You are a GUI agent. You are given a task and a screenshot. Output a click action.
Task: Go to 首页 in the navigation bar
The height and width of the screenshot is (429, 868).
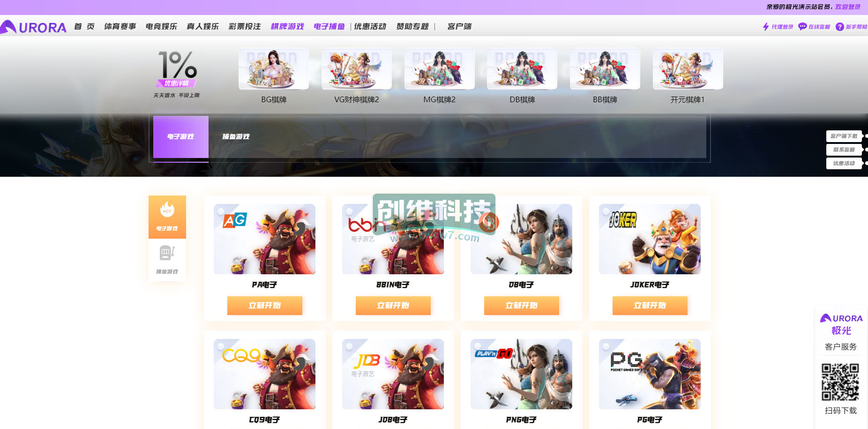(x=84, y=27)
